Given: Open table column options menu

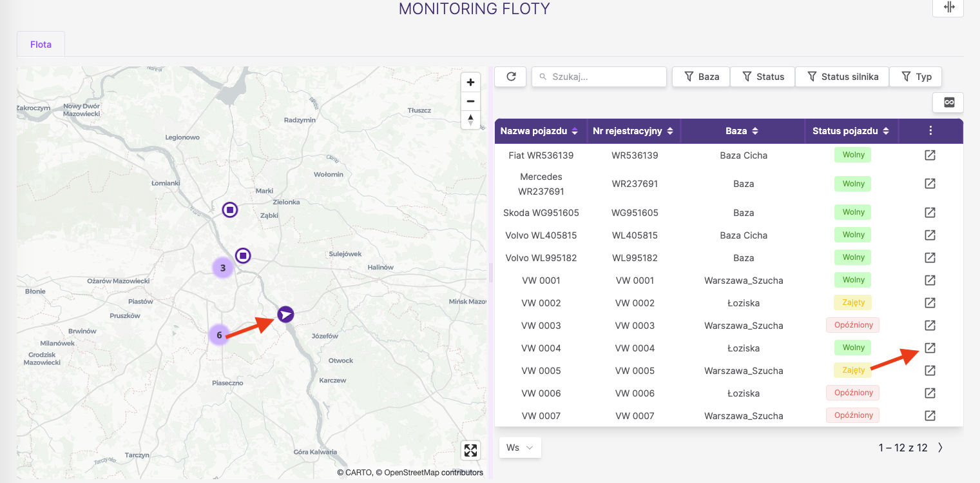Looking at the screenshot, I should click(930, 131).
